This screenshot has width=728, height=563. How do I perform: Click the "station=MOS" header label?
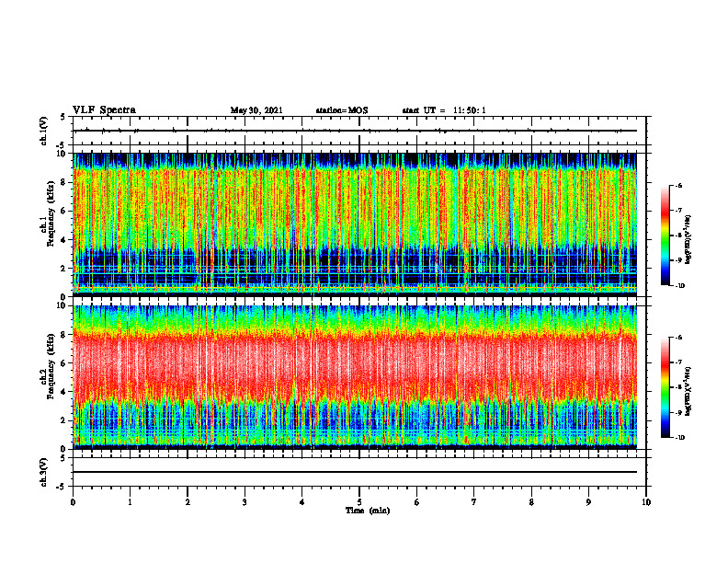(342, 110)
